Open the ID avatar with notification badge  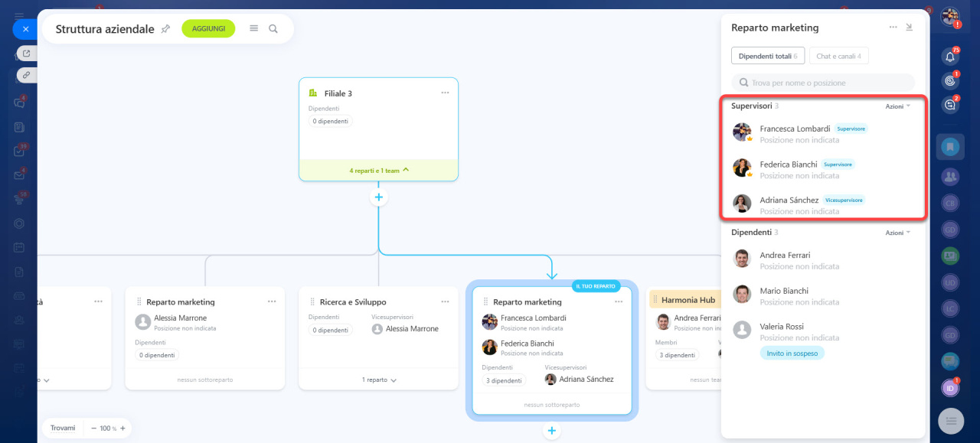950,388
